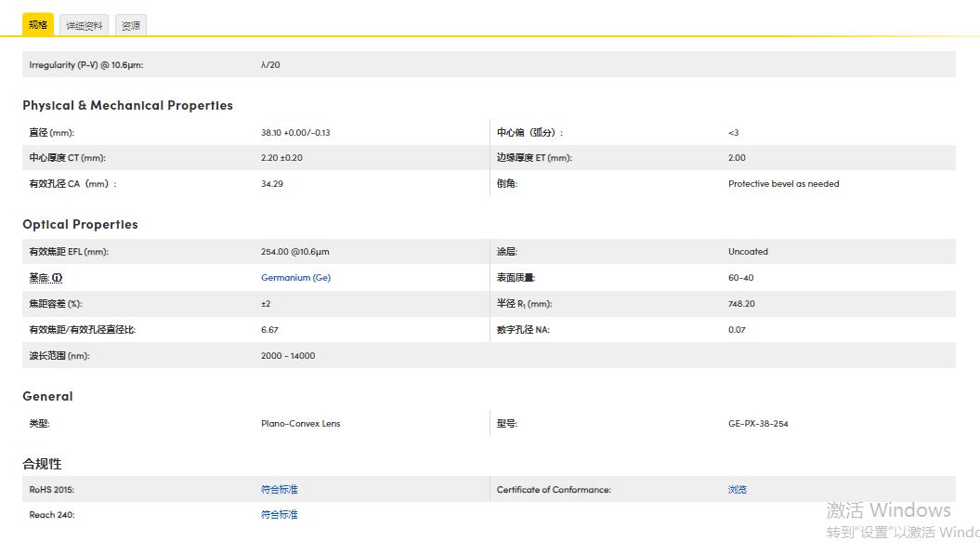Click the 748.20 radius value
980x554 pixels.
coord(741,304)
